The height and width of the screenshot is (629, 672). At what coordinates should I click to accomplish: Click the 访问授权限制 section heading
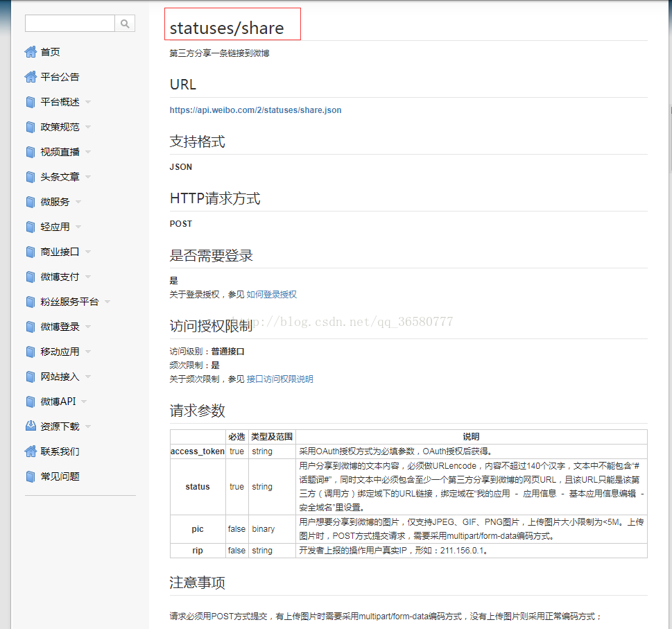point(211,326)
